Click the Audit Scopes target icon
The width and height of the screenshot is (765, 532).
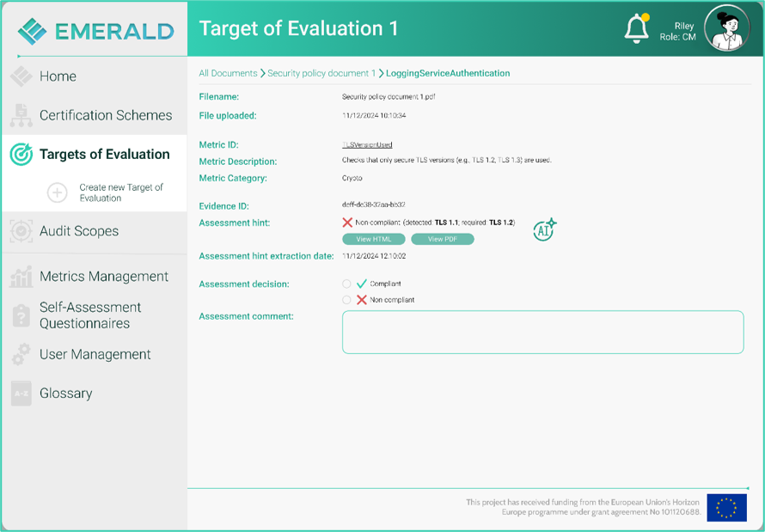[21, 231]
